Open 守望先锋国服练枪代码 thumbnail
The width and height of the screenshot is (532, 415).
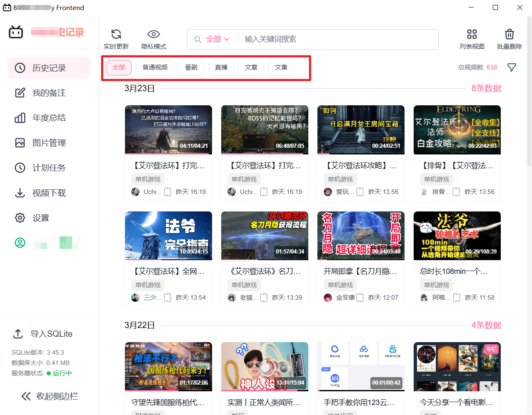pyautogui.click(x=168, y=367)
